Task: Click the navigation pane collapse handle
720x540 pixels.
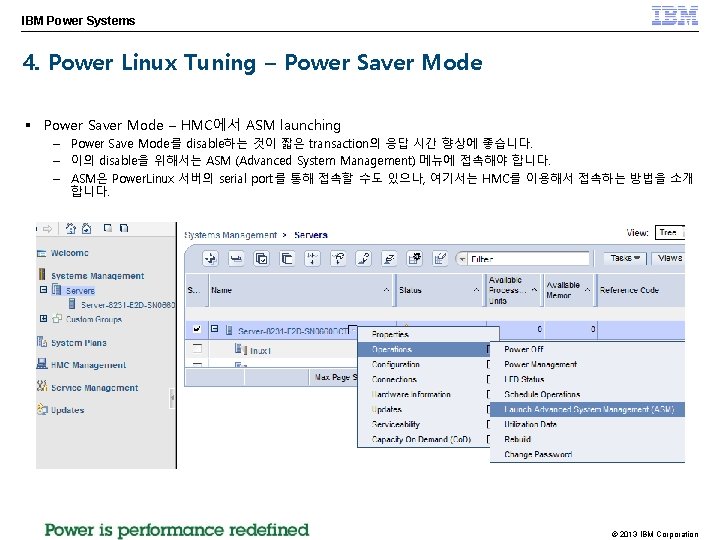Action: click(x=172, y=398)
